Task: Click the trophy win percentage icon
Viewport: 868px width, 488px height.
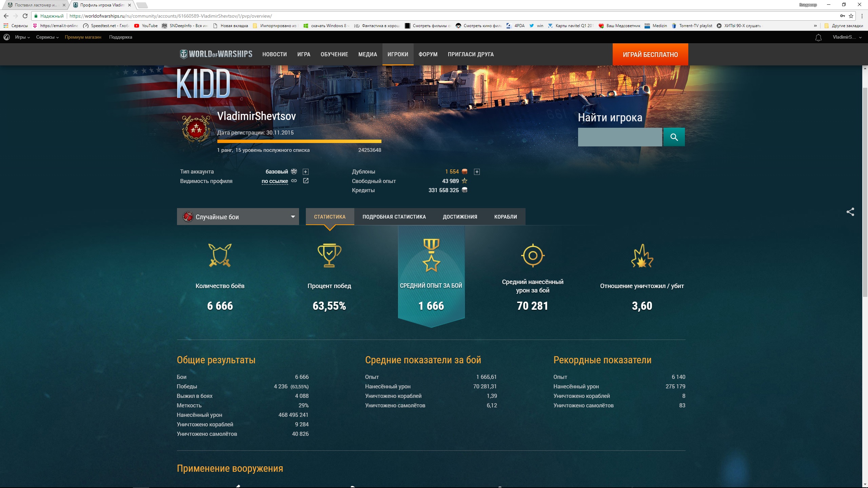Action: point(329,256)
